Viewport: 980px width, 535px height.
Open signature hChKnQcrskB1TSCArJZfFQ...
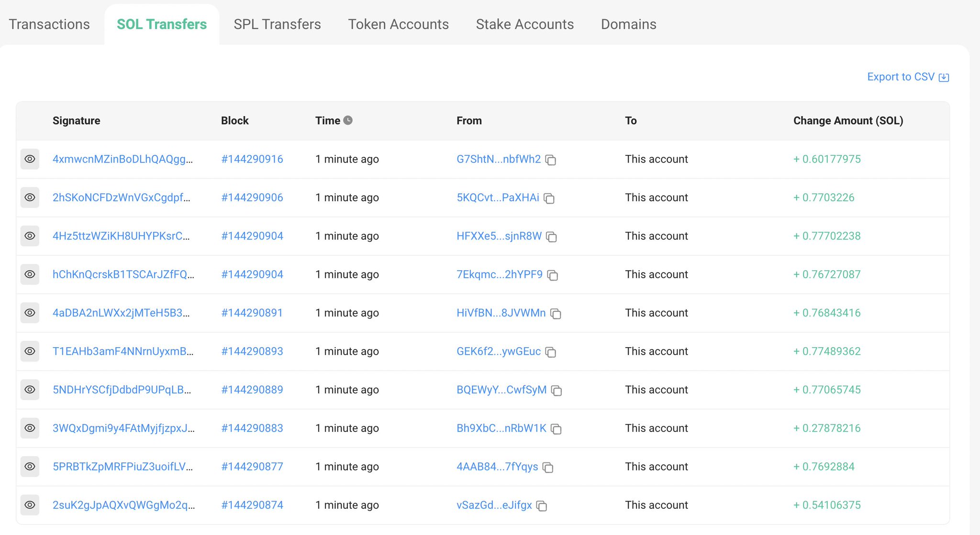click(123, 274)
